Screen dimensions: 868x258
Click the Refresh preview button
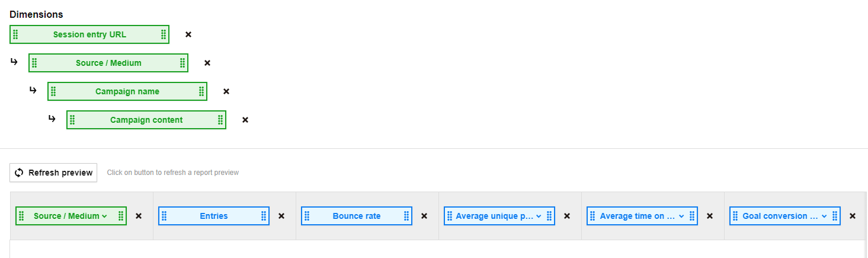(53, 173)
